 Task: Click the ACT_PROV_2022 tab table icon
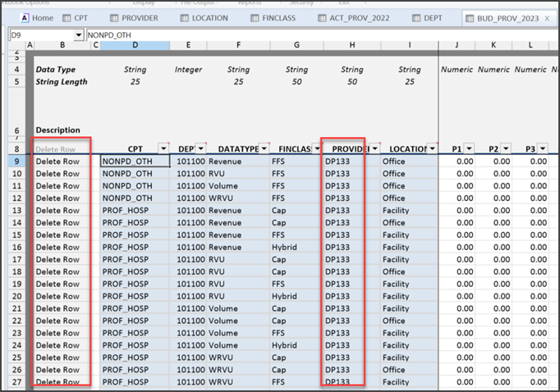point(323,18)
